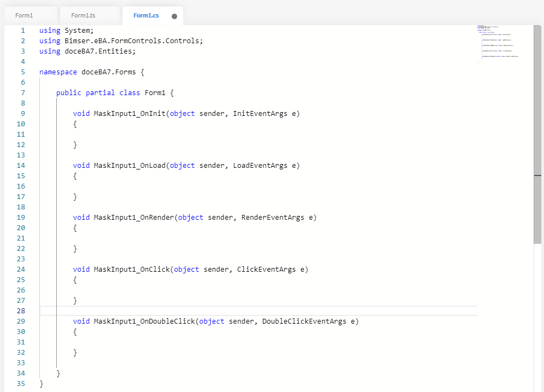Click line number 9 in the gutter
544x392 pixels.
pos(22,114)
